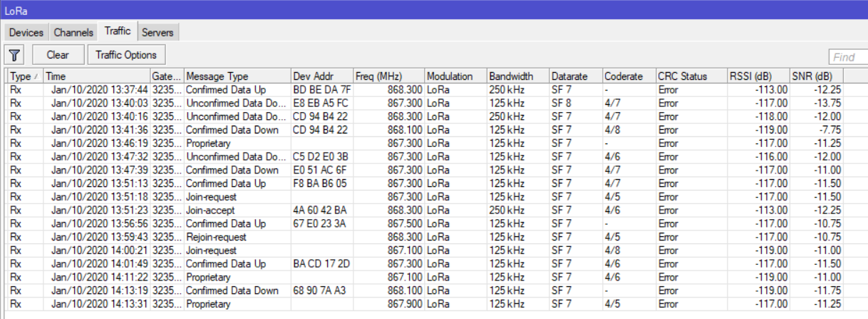Open the Devices tab
The image size is (868, 319).
click(x=26, y=32)
